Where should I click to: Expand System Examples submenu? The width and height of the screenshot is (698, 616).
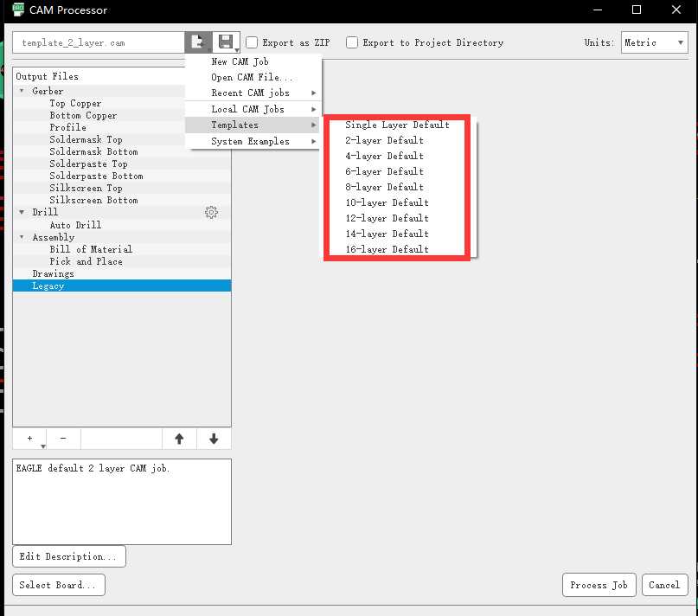coord(253,141)
